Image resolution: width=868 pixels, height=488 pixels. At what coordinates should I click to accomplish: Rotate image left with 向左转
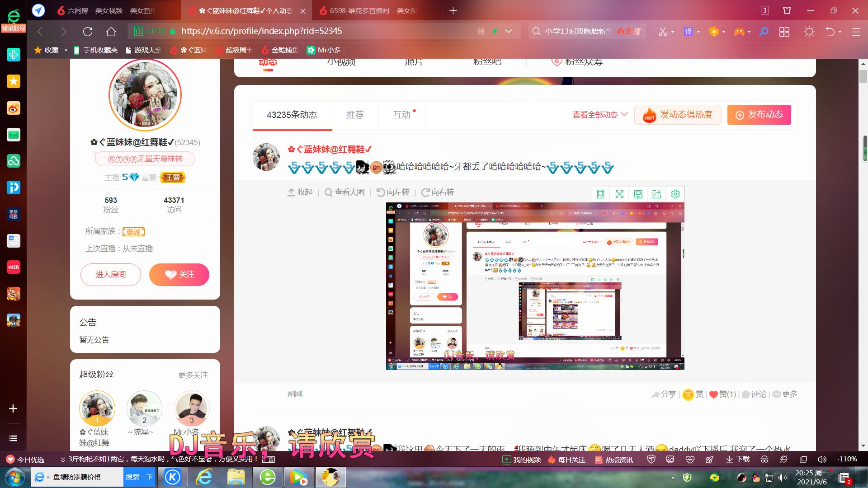[x=393, y=192]
